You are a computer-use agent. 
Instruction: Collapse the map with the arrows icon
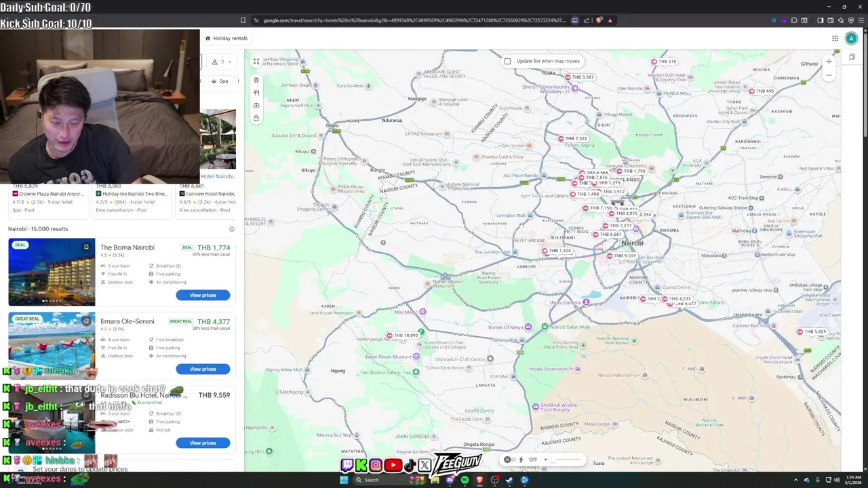pos(256,61)
